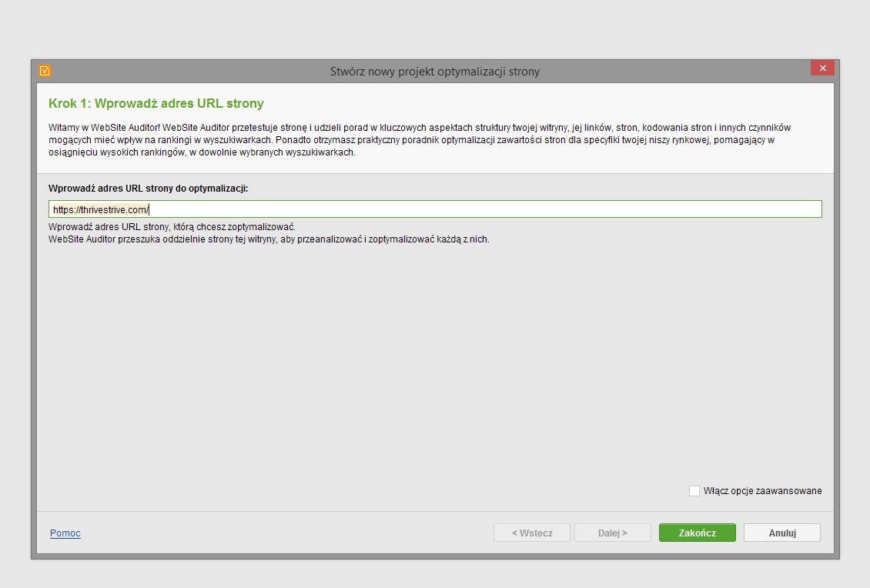Click the 'Wprowadź adres URL strony do optymalizacji' label

[149, 188]
